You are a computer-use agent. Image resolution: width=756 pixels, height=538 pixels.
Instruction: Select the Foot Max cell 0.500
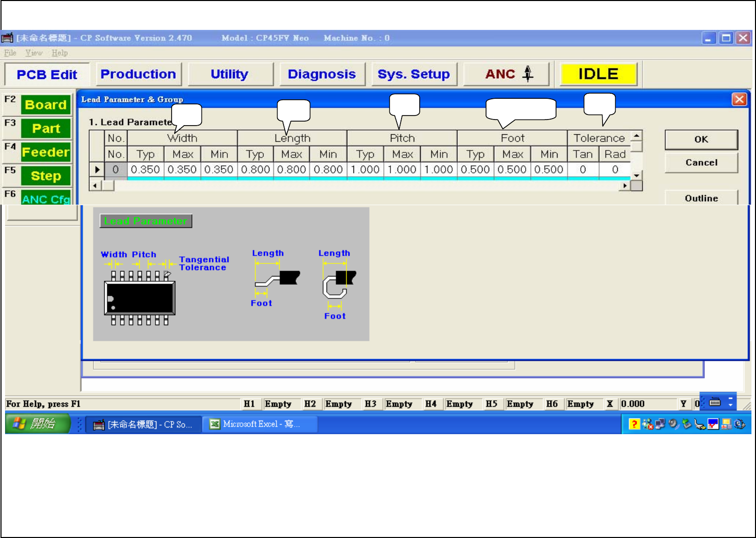(512, 170)
